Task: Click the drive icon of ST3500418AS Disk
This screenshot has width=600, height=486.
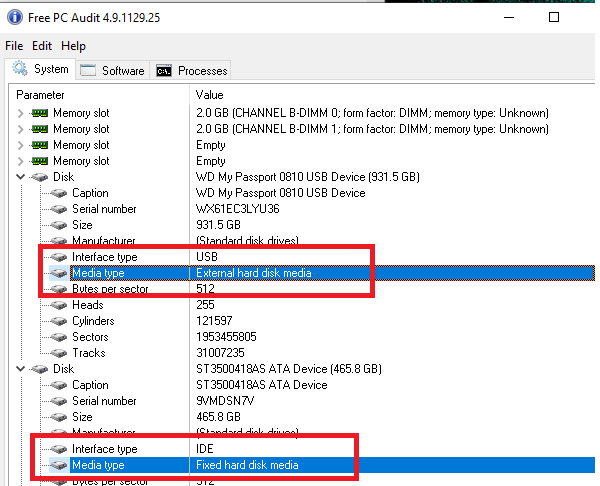Action: (x=39, y=369)
